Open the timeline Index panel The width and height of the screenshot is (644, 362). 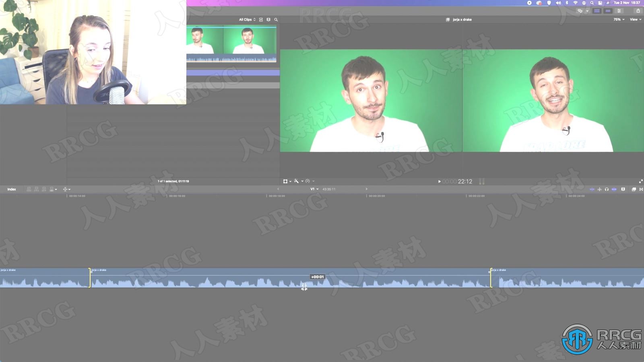(12, 189)
